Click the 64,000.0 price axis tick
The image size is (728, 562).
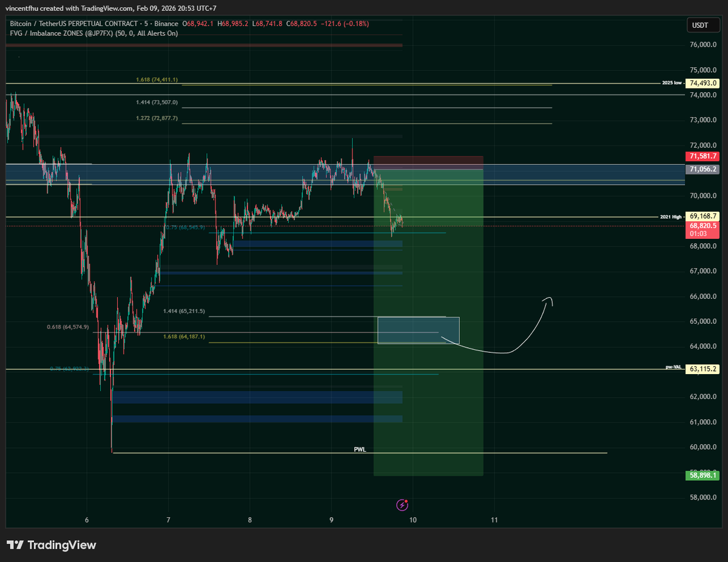[703, 347]
